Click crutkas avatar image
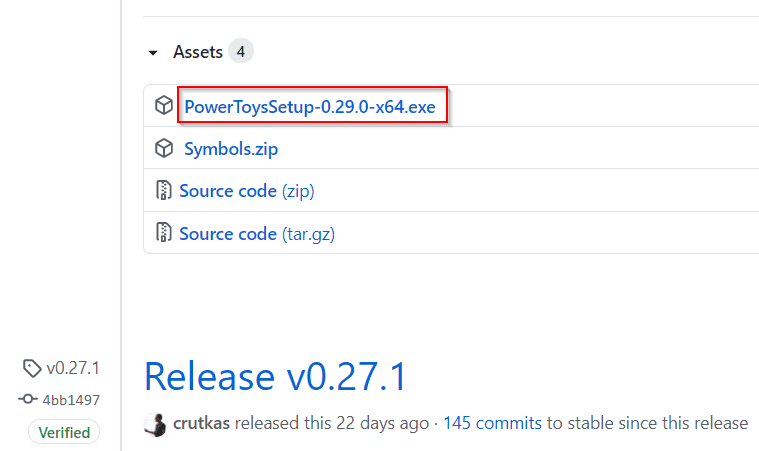The width and height of the screenshot is (759, 451). pos(155,424)
